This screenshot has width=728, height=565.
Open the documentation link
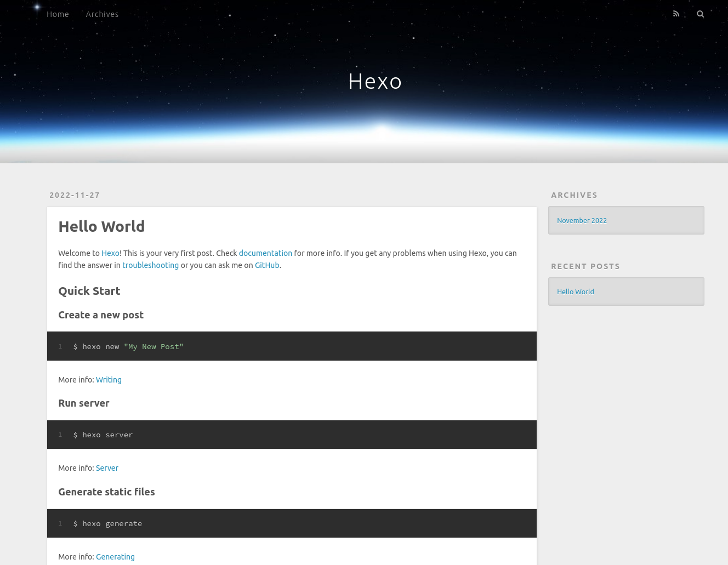(x=265, y=253)
